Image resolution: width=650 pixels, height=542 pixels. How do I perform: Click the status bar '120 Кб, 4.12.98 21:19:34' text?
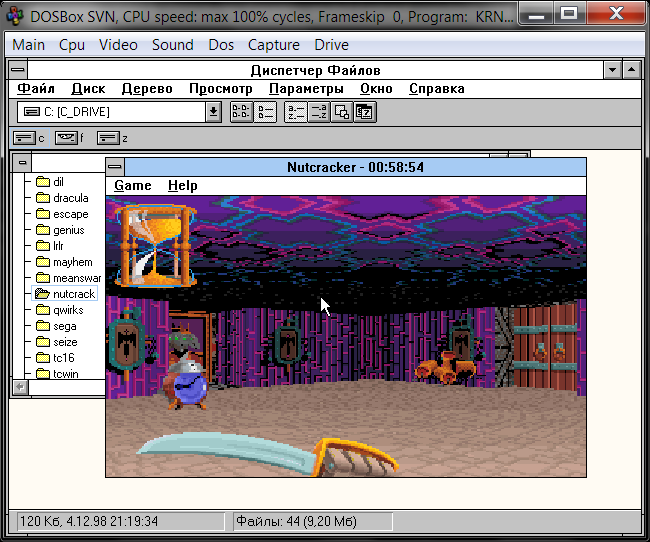89,521
